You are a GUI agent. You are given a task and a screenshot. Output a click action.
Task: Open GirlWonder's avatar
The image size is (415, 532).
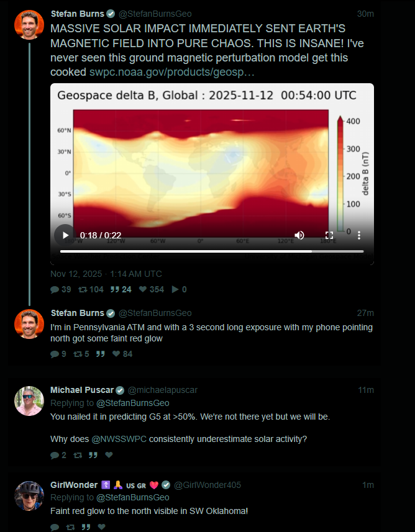tap(29, 496)
